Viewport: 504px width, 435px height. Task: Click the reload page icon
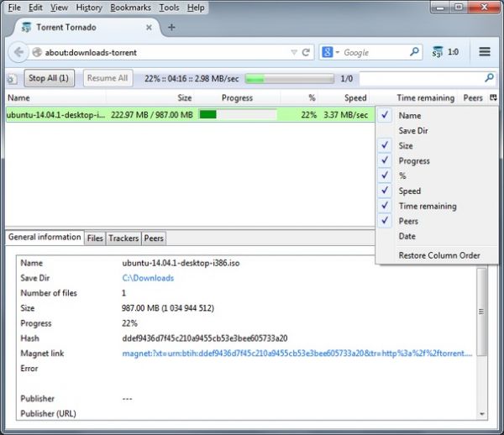(x=307, y=52)
